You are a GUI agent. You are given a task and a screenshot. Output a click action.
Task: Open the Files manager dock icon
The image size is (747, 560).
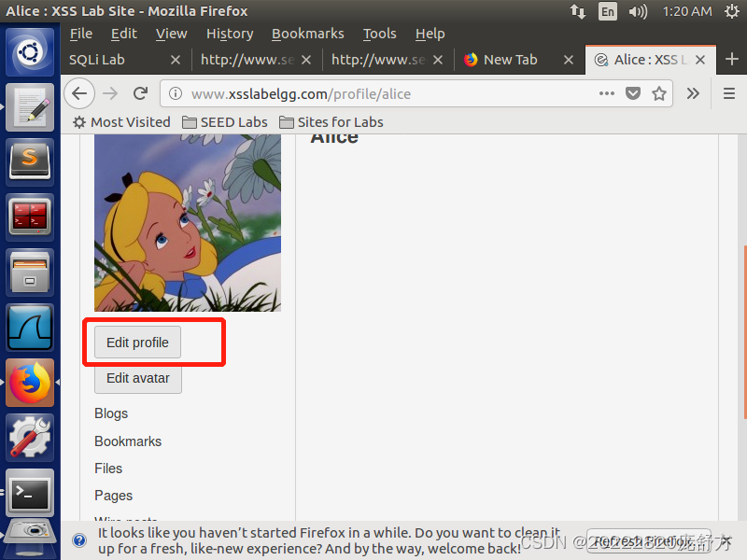point(30,273)
